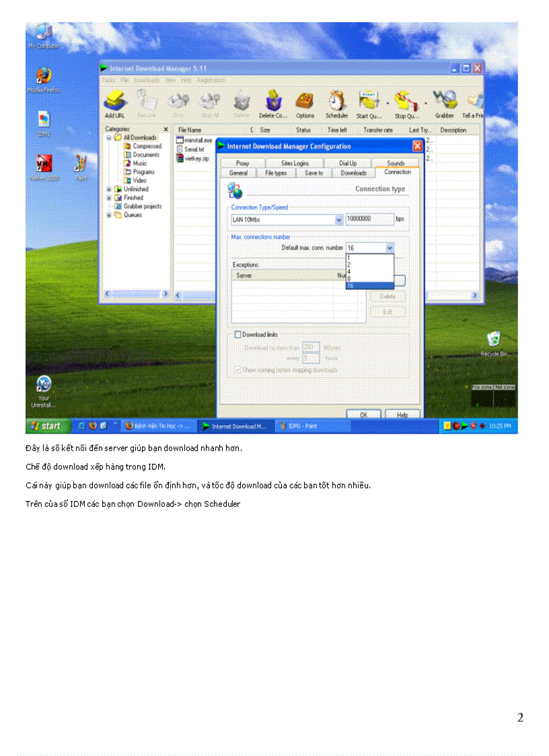Open the Default max conn number dropdown

388,248
